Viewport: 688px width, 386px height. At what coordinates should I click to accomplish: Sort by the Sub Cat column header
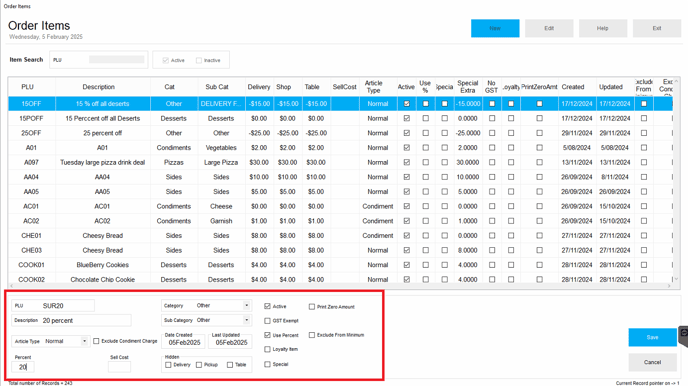click(217, 87)
